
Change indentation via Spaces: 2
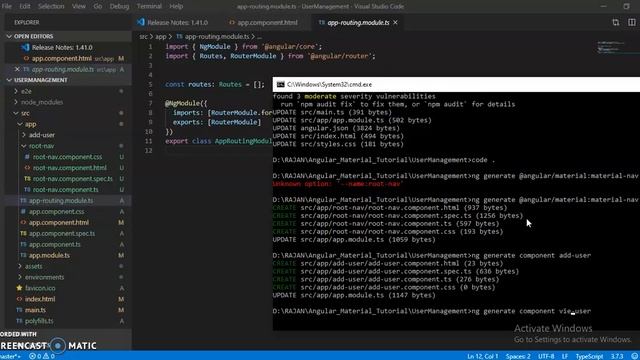518,356
